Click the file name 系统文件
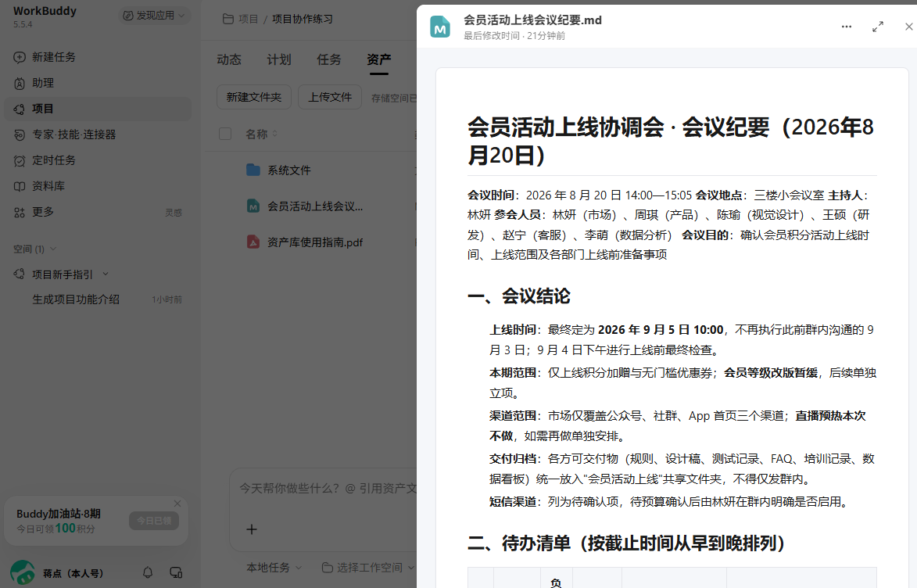 [x=289, y=170]
